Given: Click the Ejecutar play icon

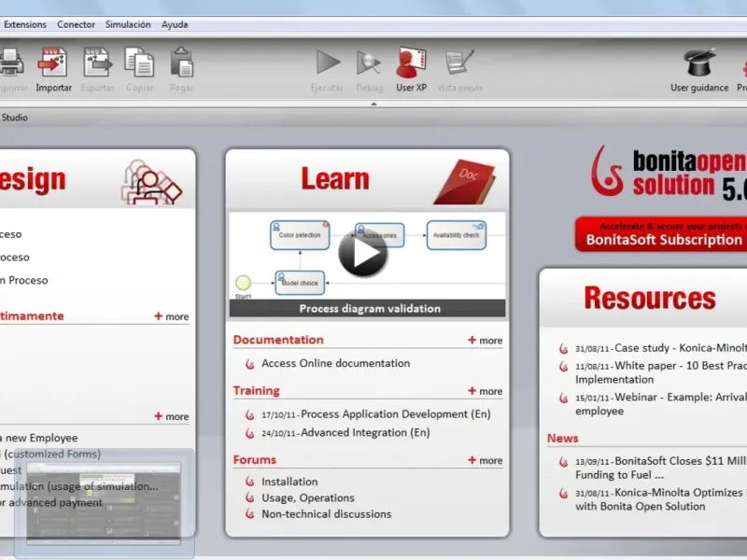Looking at the screenshot, I should coord(328,63).
